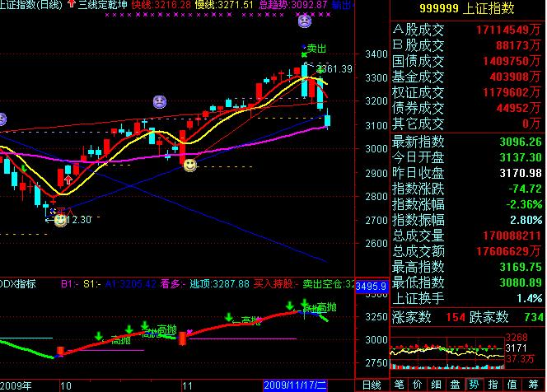This screenshot has width=547, height=392.
Task: Click the red arrow icon before 三线定乾坤
Action: click(72, 4)
